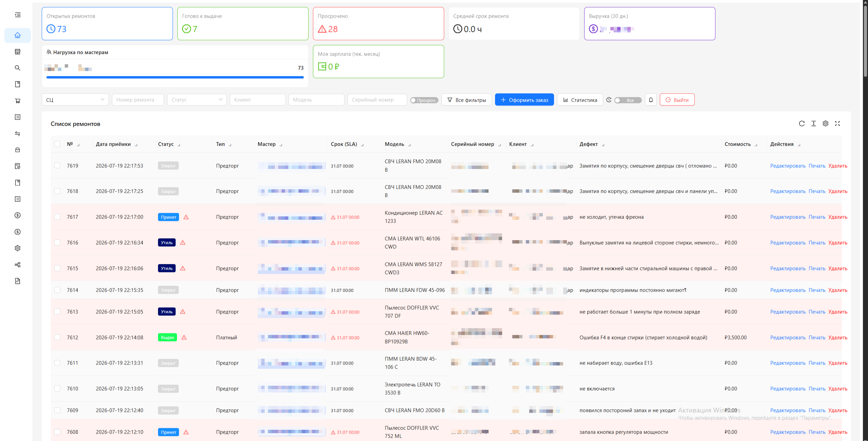Viewport: 868px width, 441px height.
Task: Open the home dashboard in the sidebar
Action: (18, 35)
